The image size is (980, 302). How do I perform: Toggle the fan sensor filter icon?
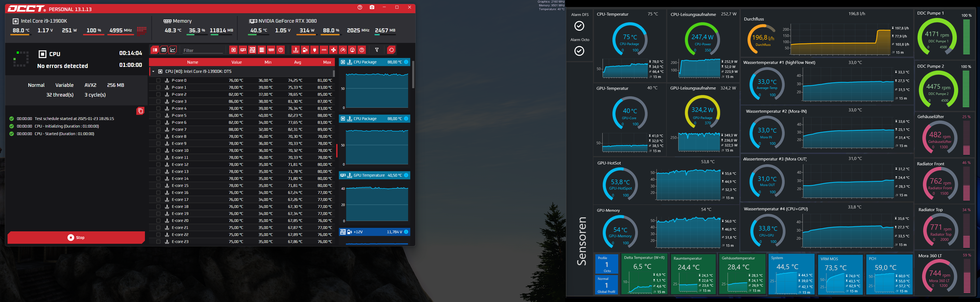333,50
